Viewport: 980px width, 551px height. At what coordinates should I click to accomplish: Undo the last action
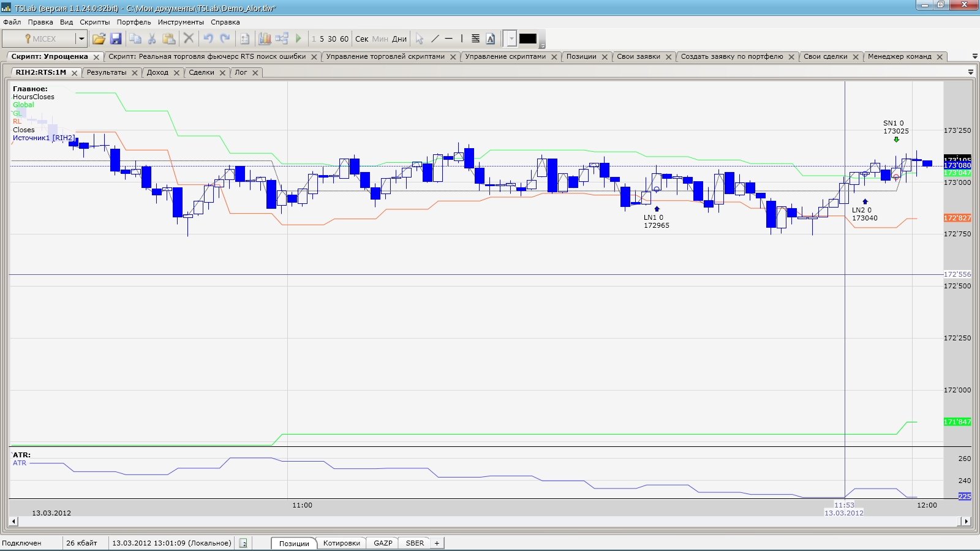pyautogui.click(x=208, y=39)
